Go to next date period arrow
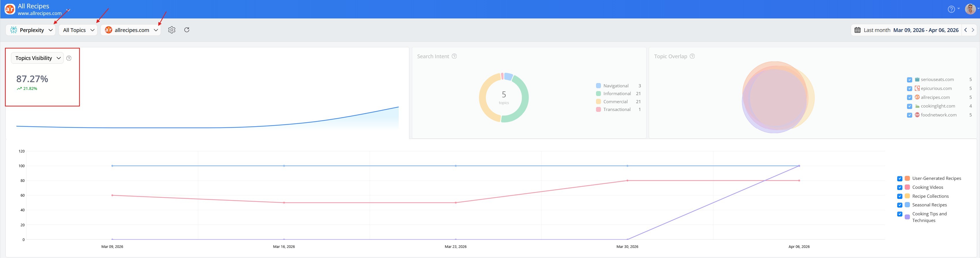Screen dimensions: 980x258 (x=973, y=30)
